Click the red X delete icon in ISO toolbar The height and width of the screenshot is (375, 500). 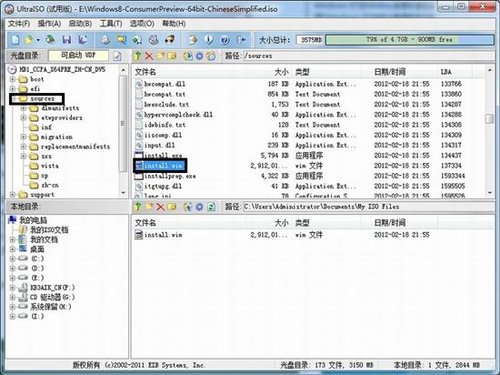tap(149, 56)
